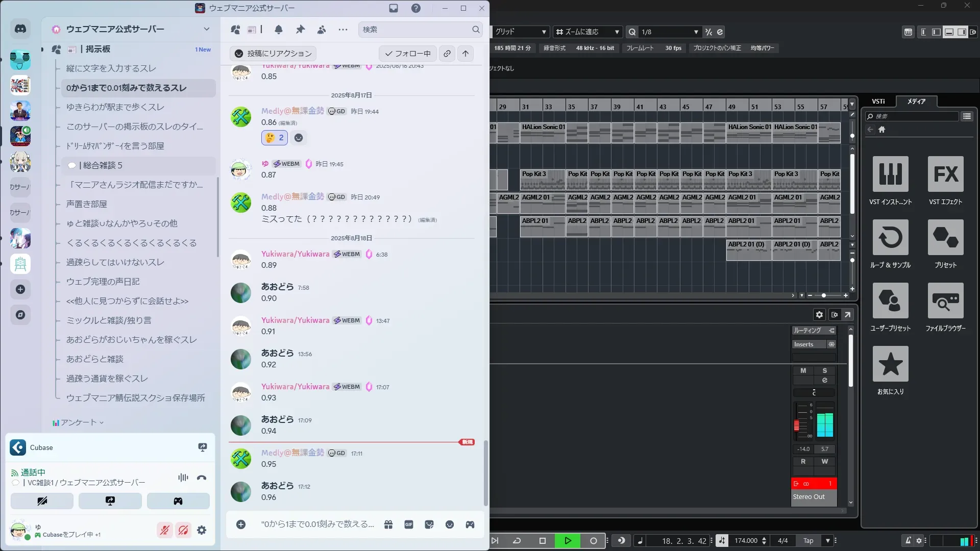Open Loops & Samples tile

(890, 238)
